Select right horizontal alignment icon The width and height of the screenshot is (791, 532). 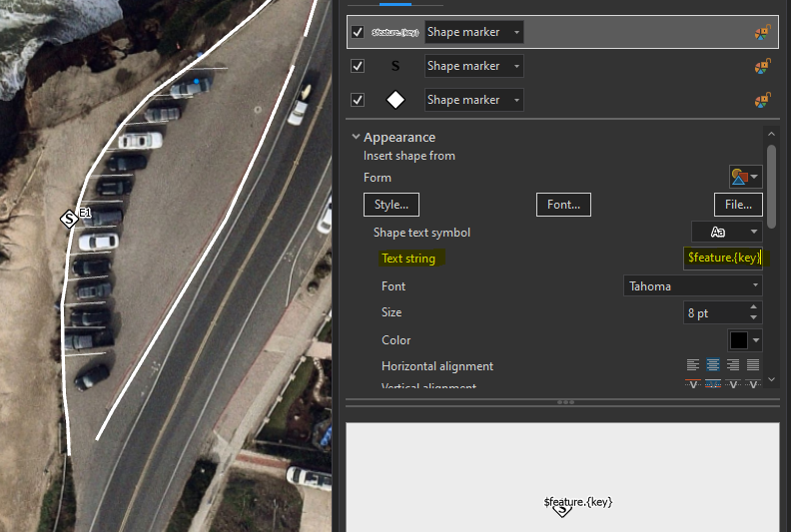coord(733,364)
